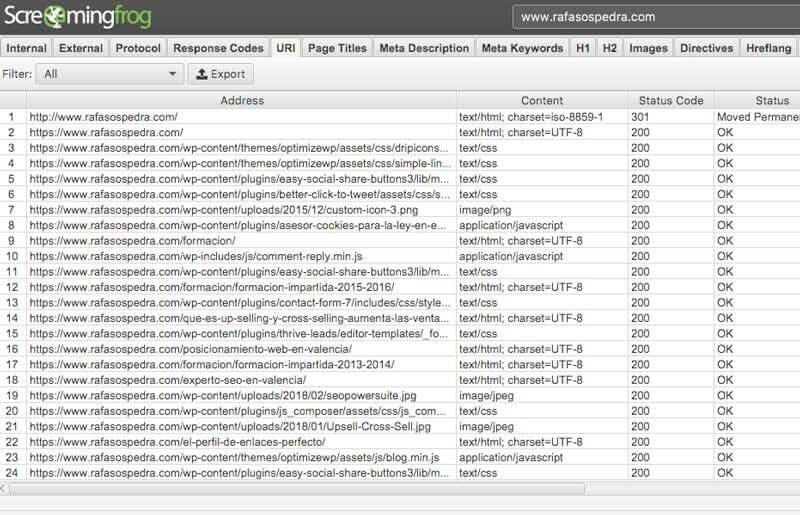
Task: Switch to the Hreflang tab
Action: click(768, 48)
